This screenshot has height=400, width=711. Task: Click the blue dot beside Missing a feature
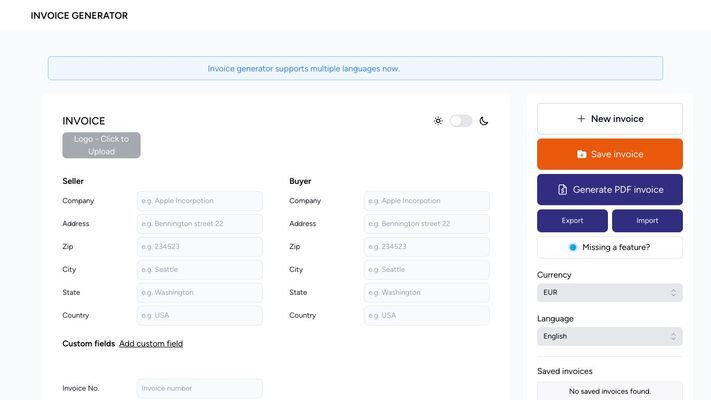(x=573, y=247)
